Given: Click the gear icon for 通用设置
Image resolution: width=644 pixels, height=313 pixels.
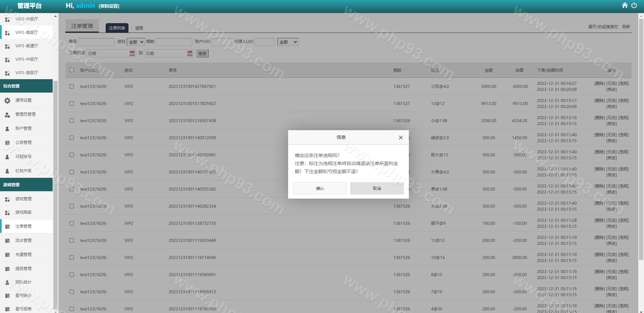Looking at the screenshot, I should (7, 100).
